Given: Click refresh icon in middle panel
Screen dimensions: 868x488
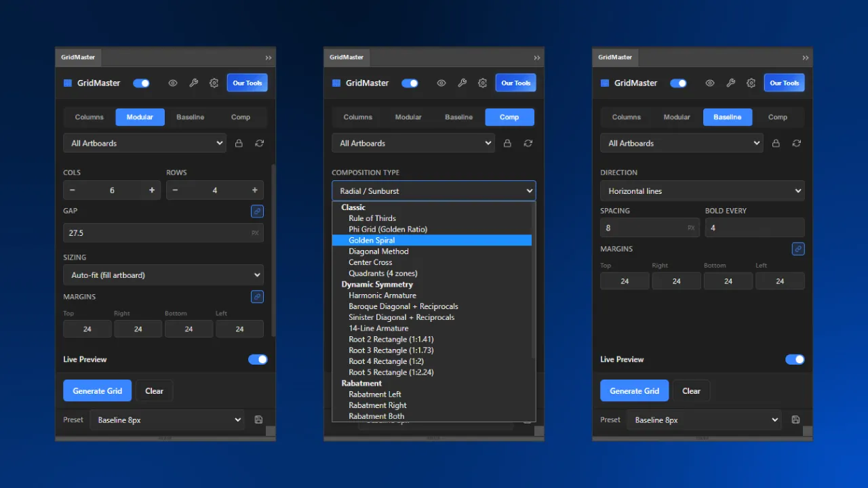Looking at the screenshot, I should pos(528,143).
